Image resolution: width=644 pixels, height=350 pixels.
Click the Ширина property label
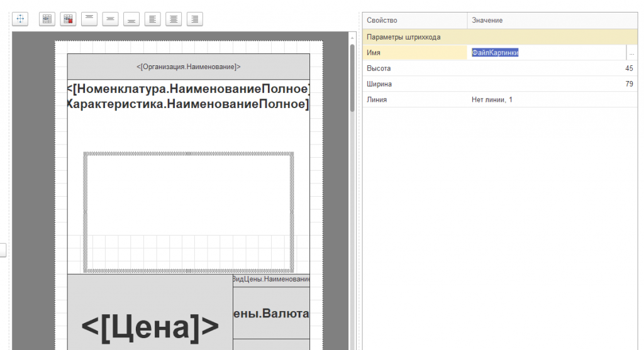379,84
